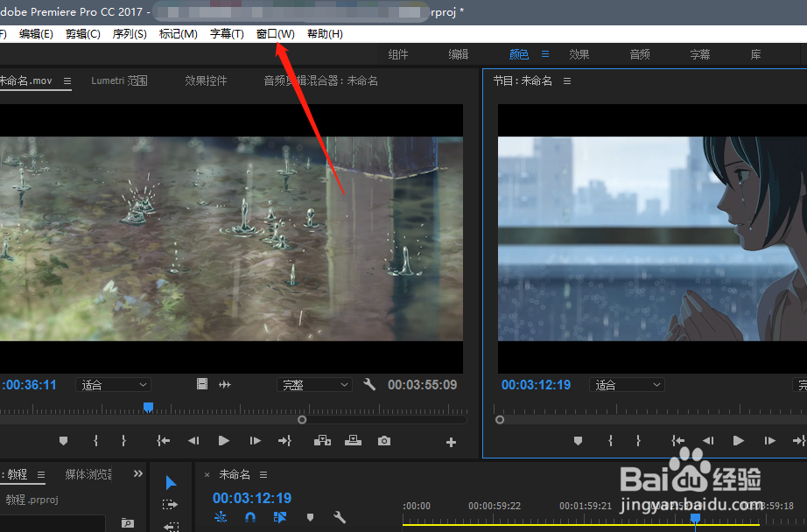The height and width of the screenshot is (532, 807).
Task: Open the 编辑(E) menu
Action: point(36,34)
